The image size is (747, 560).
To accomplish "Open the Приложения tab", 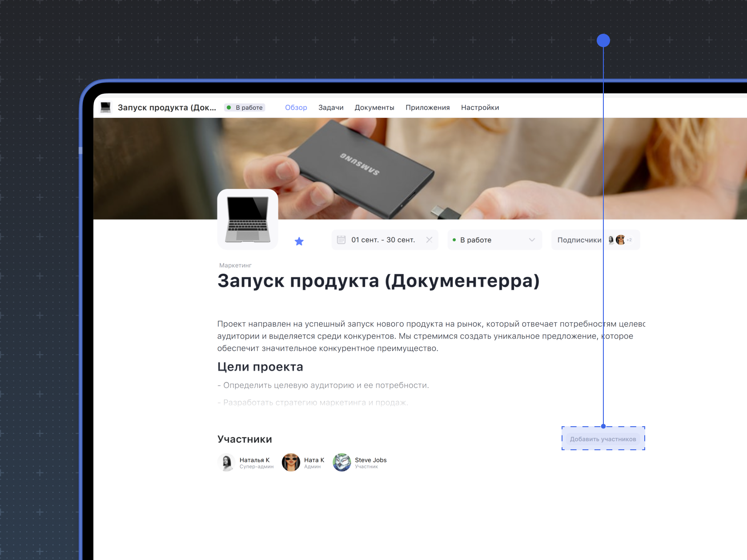I will point(427,108).
